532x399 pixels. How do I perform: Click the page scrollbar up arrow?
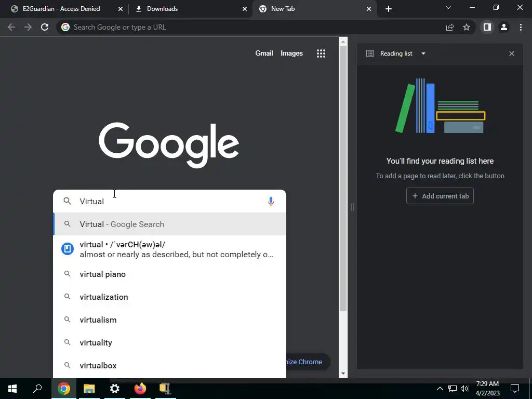(343, 42)
